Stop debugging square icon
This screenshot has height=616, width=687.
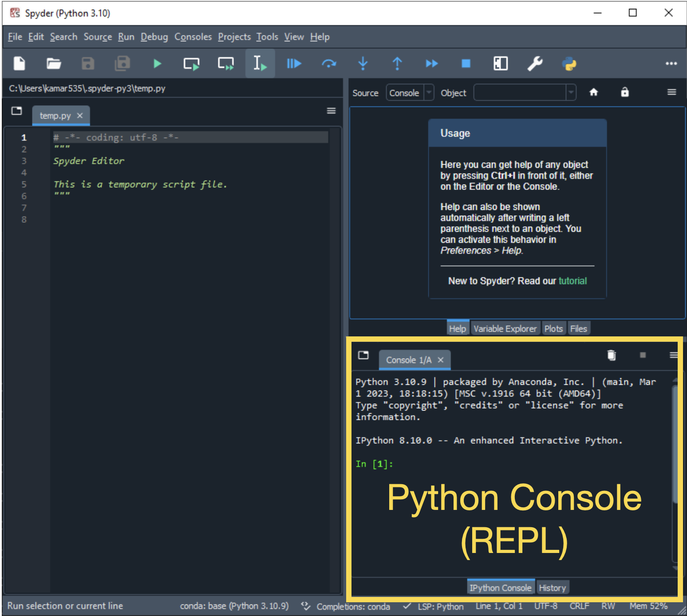click(466, 63)
